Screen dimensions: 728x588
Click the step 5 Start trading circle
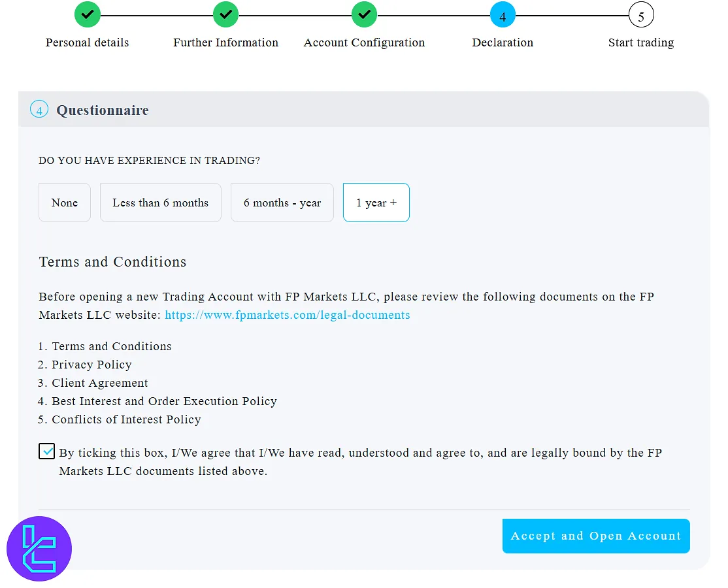coord(641,15)
